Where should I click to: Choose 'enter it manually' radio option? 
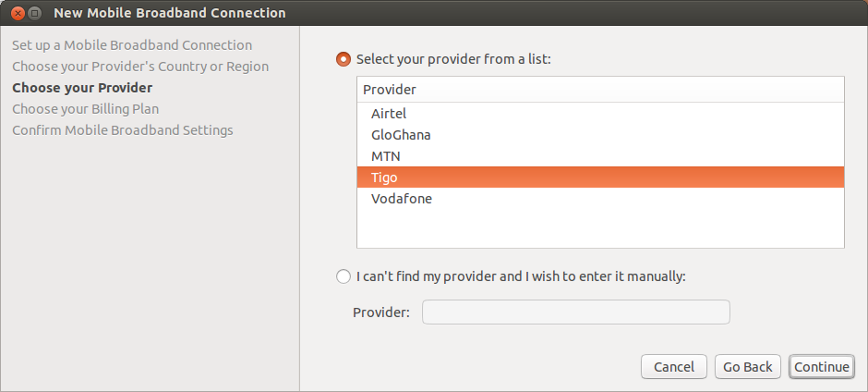344,276
